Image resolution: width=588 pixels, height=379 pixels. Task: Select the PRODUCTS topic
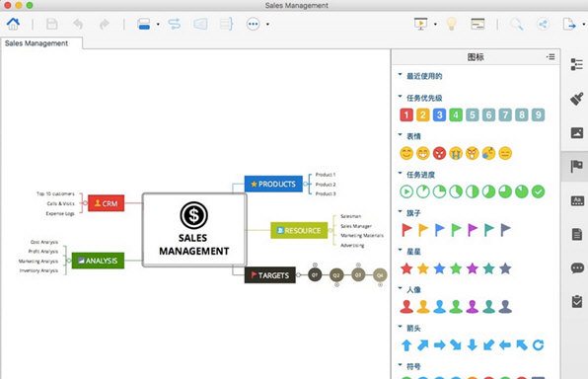[x=273, y=184]
